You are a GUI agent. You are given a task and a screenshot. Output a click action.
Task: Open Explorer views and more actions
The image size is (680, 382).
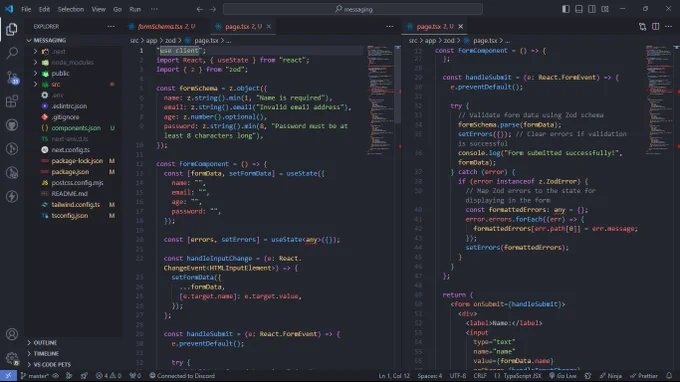pyautogui.click(x=111, y=26)
